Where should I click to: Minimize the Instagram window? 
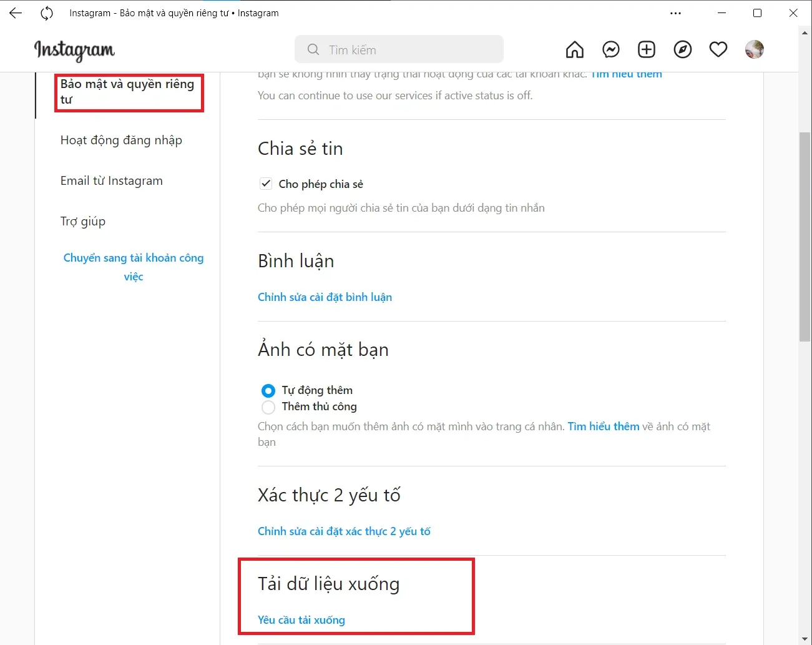(722, 13)
